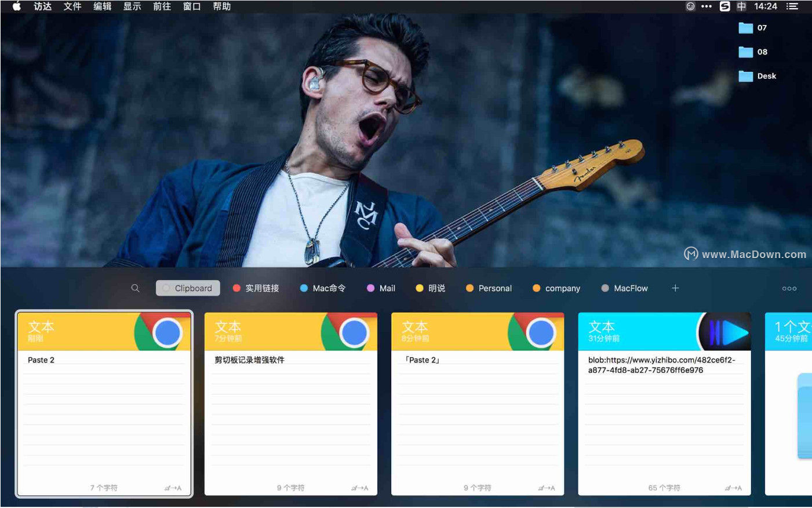Image resolution: width=812 pixels, height=508 pixels.
Task: Click the 中 input method indicator
Action: point(741,6)
